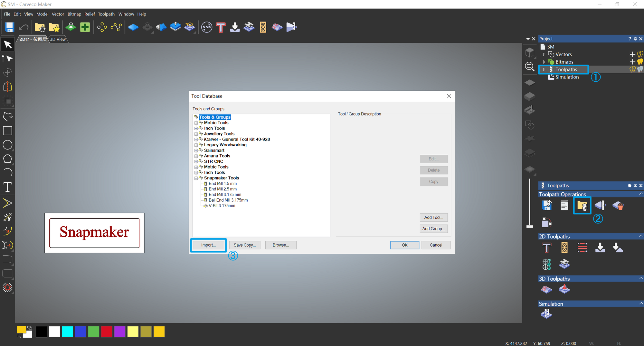This screenshot has width=644, height=346.
Task: Collapse the 2D Toolpaths section
Action: point(641,236)
